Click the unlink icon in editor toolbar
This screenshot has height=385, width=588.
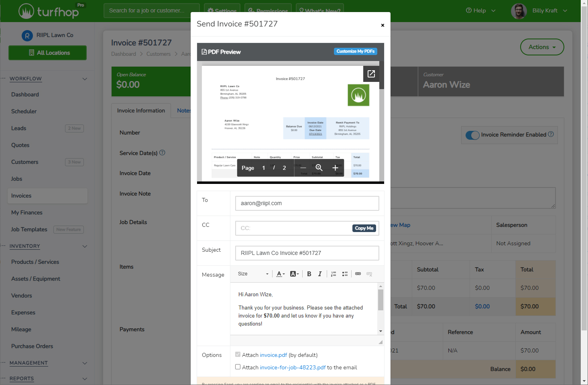click(x=369, y=274)
